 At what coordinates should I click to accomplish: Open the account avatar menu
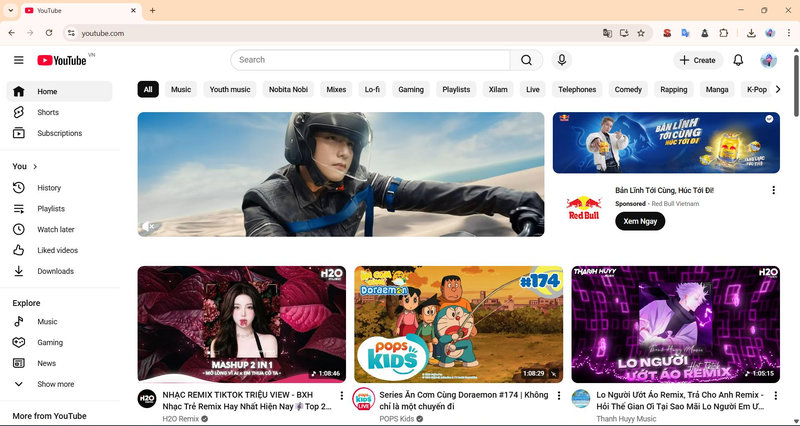(x=768, y=60)
